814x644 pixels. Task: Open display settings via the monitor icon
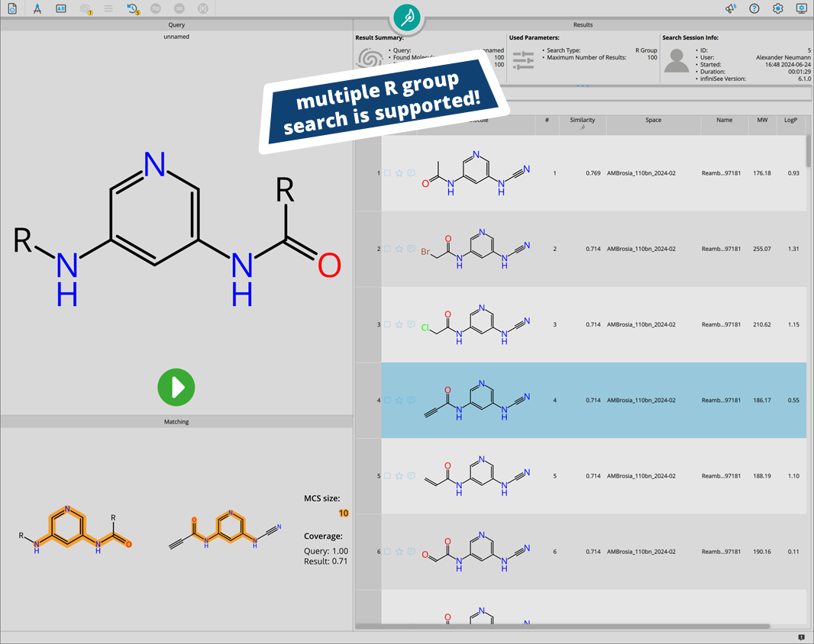[x=801, y=8]
